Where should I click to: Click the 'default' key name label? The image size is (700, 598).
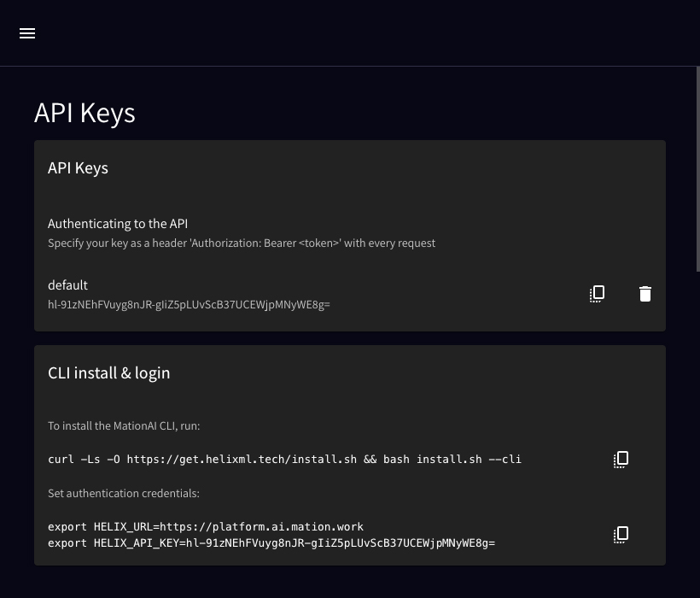pyautogui.click(x=67, y=285)
